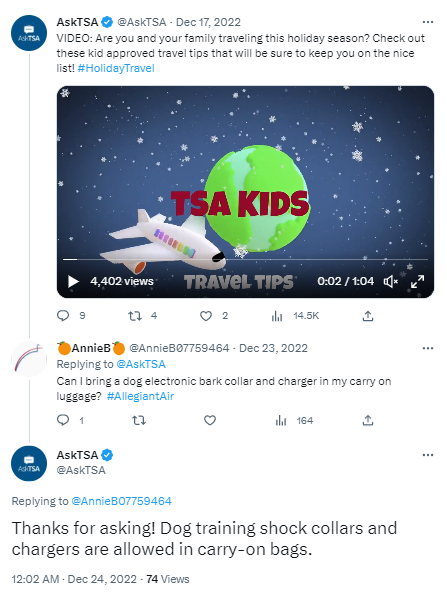Retweet the AskTSA holiday video tweet
This screenshot has width=447, height=594.
tap(134, 316)
